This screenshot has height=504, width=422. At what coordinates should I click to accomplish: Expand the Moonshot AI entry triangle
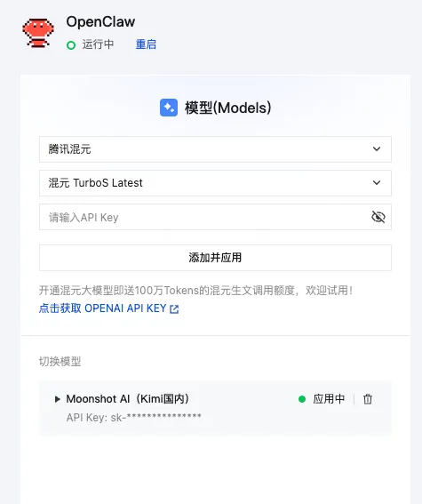click(x=58, y=399)
